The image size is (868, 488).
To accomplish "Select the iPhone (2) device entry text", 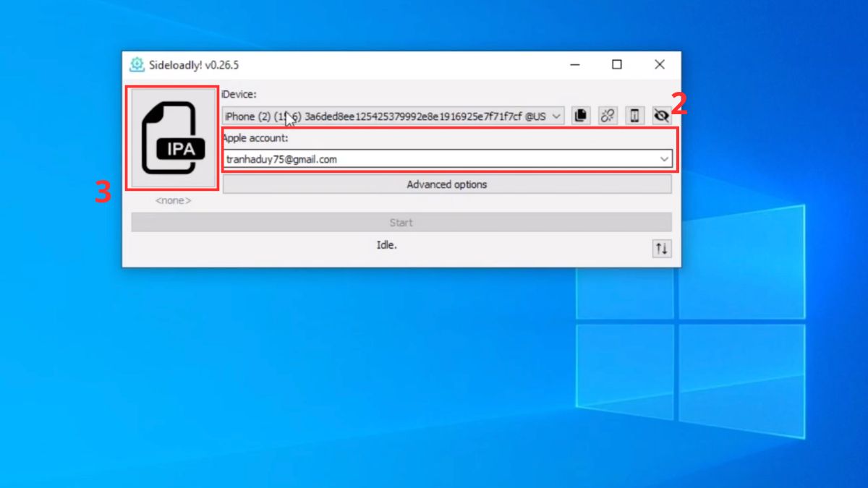I will click(x=385, y=116).
